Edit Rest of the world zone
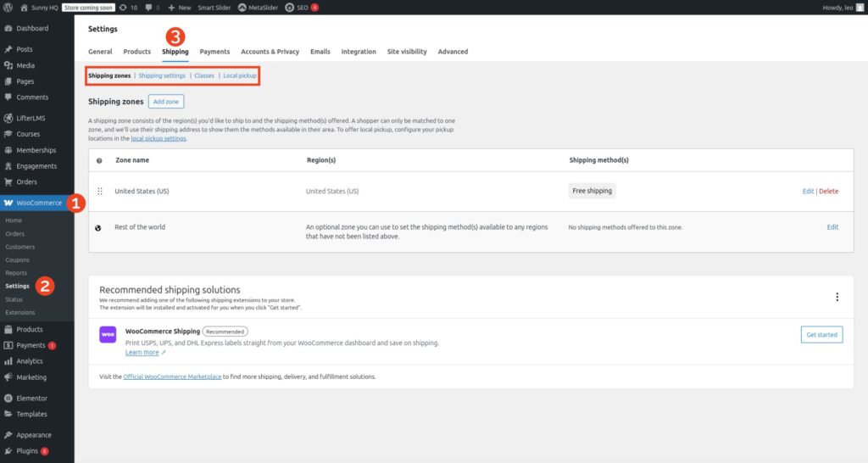The image size is (868, 463). 832,227
